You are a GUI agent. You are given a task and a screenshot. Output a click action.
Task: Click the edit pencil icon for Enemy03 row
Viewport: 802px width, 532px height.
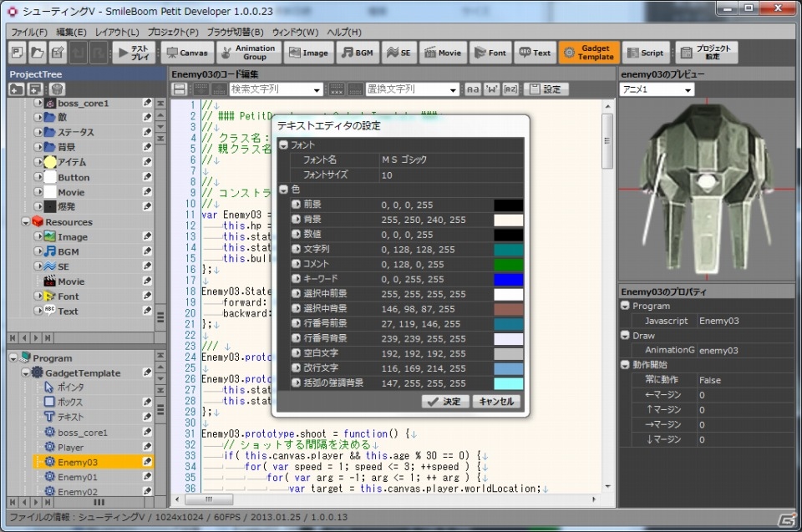click(x=147, y=462)
